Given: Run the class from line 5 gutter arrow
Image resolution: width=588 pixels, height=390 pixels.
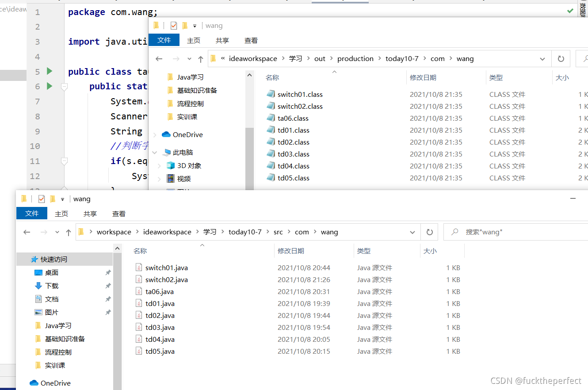Looking at the screenshot, I should (50, 71).
